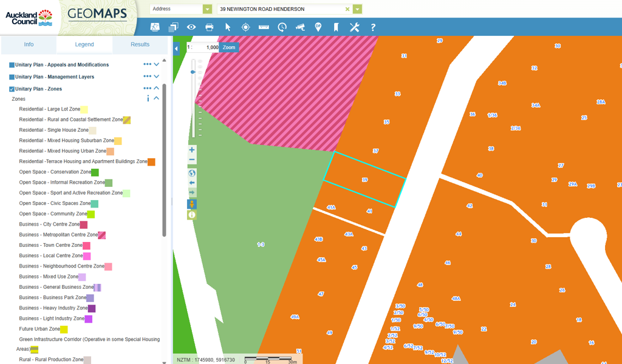The height and width of the screenshot is (364, 622).
Task: Click the globe full extent button
Action: point(192,173)
